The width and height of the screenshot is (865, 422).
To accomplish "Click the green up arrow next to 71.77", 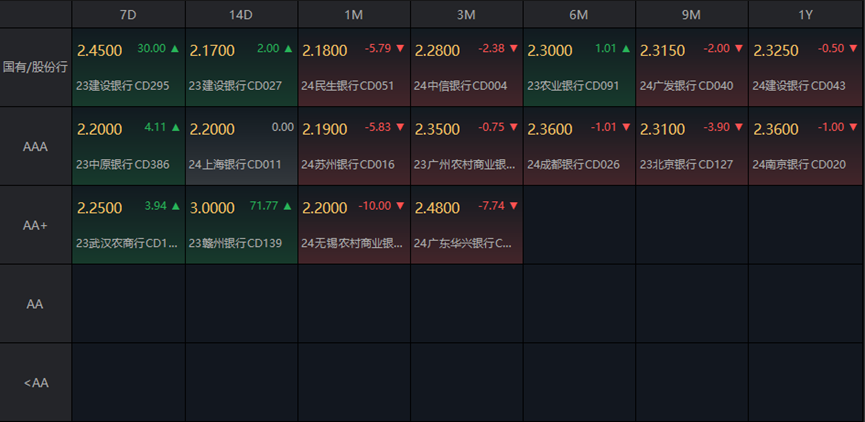I will click(x=288, y=206).
